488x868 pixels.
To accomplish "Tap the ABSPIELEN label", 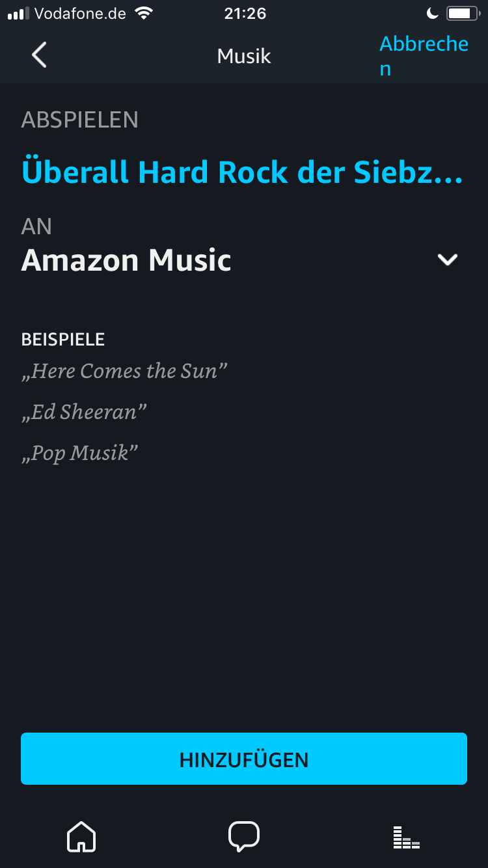I will (x=79, y=120).
